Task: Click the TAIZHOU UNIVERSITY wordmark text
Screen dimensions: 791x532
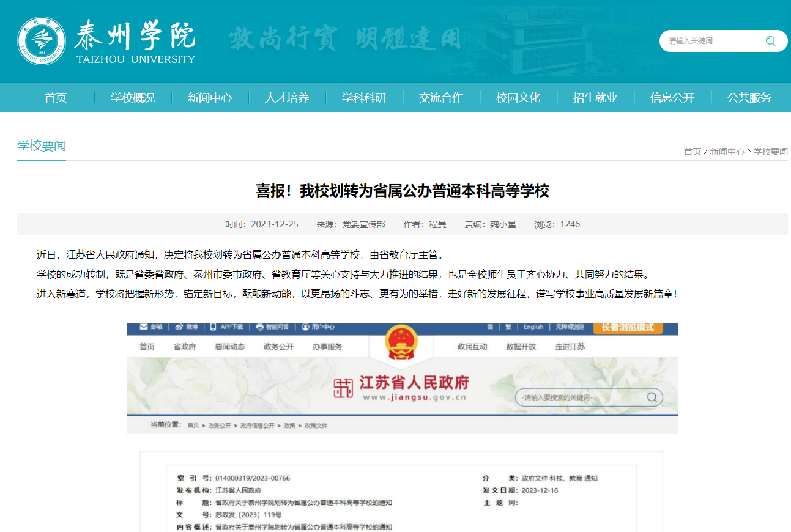Action: pyautogui.click(x=136, y=59)
